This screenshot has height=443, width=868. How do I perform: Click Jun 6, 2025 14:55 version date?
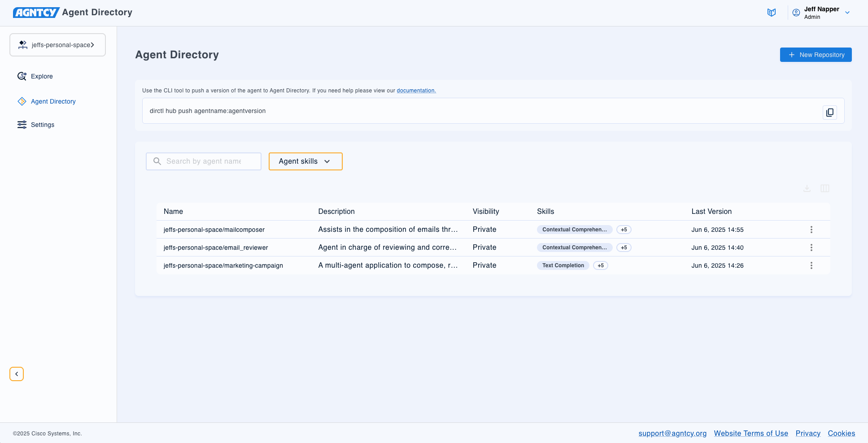[x=717, y=230]
